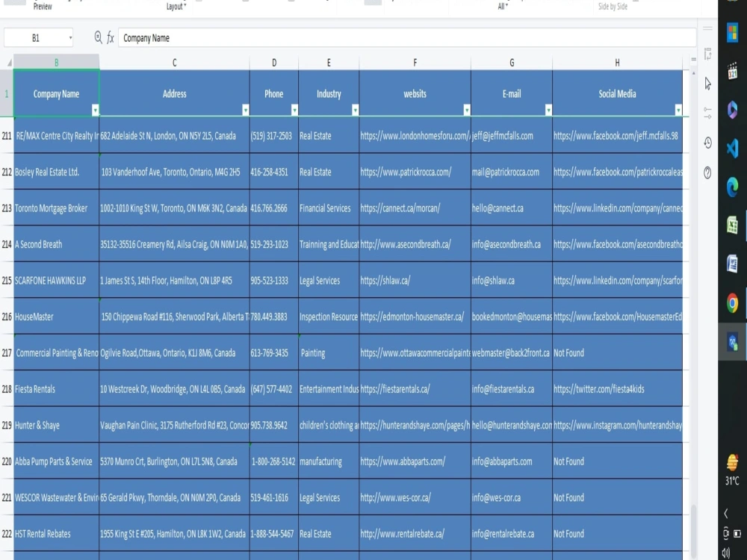This screenshot has width=747, height=560.
Task: Switch to the active WPS Office taskbar icon
Action: click(x=733, y=342)
